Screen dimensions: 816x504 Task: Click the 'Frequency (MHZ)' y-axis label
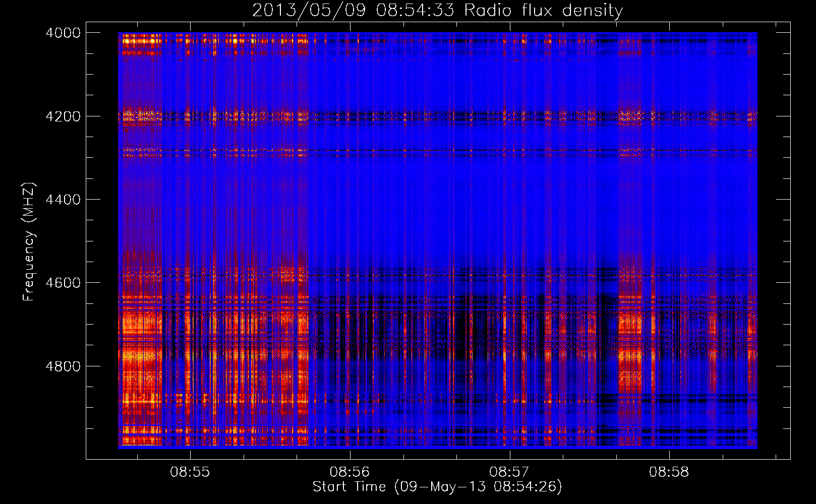(x=29, y=242)
